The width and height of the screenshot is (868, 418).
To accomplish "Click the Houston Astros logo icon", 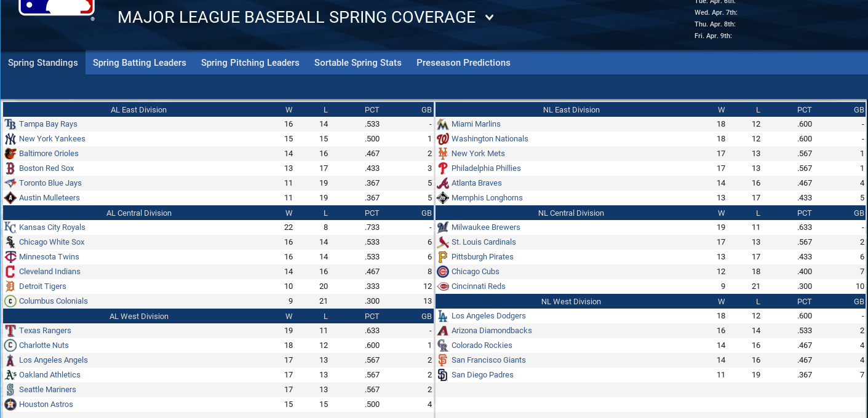I will [10, 404].
